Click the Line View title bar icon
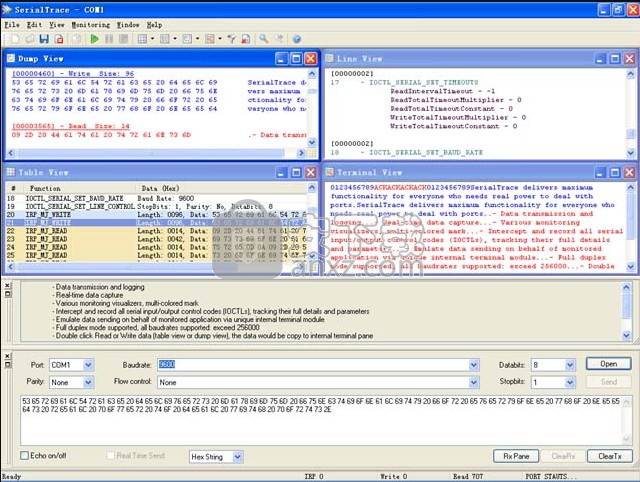Image resolution: width=640 pixels, height=482 pixels. (x=329, y=58)
